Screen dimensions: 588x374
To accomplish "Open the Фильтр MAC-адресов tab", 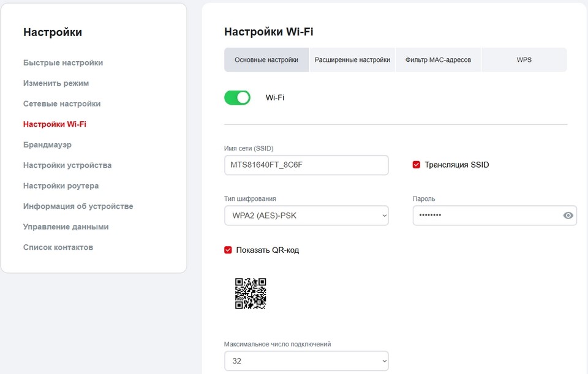I will tap(438, 60).
